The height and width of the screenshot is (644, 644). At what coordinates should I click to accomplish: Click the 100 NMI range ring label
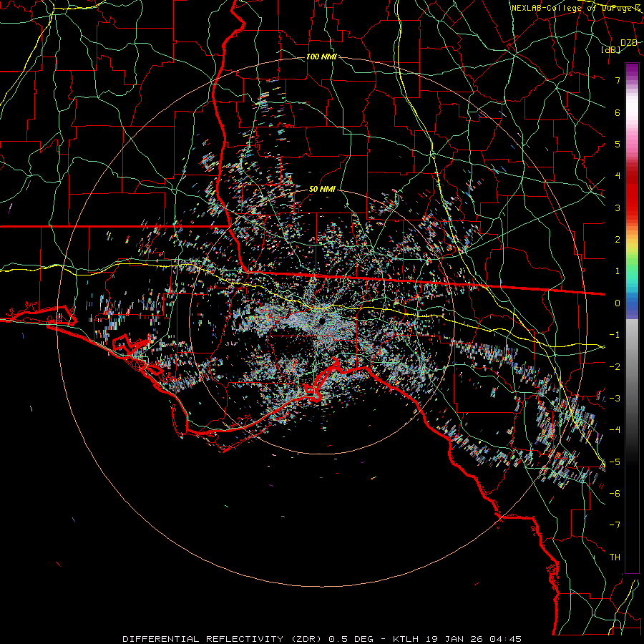[321, 57]
